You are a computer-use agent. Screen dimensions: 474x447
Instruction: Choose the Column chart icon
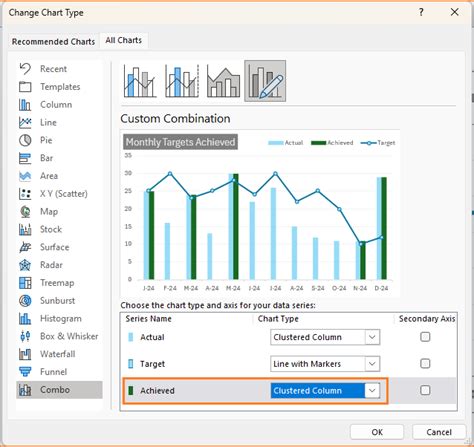point(25,105)
